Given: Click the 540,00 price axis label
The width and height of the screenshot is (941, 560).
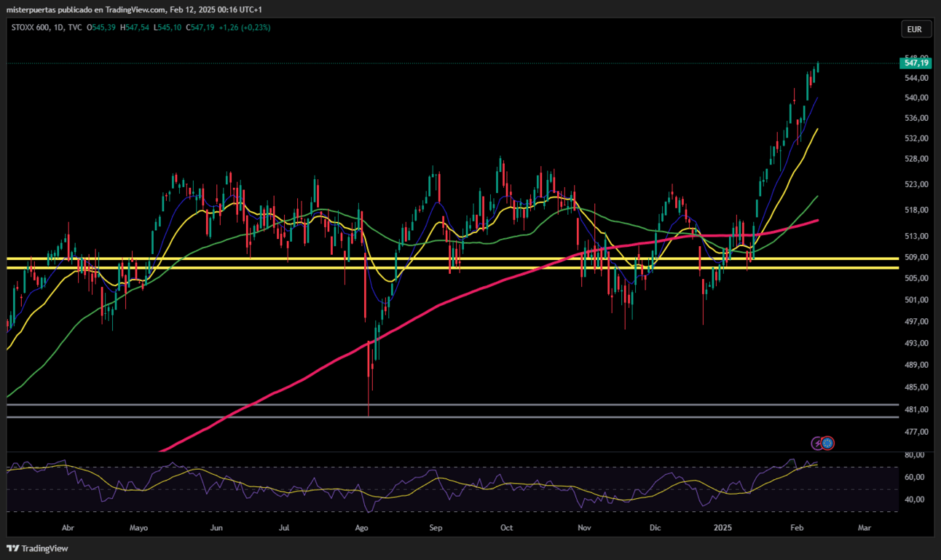Looking at the screenshot, I should coord(916,98).
